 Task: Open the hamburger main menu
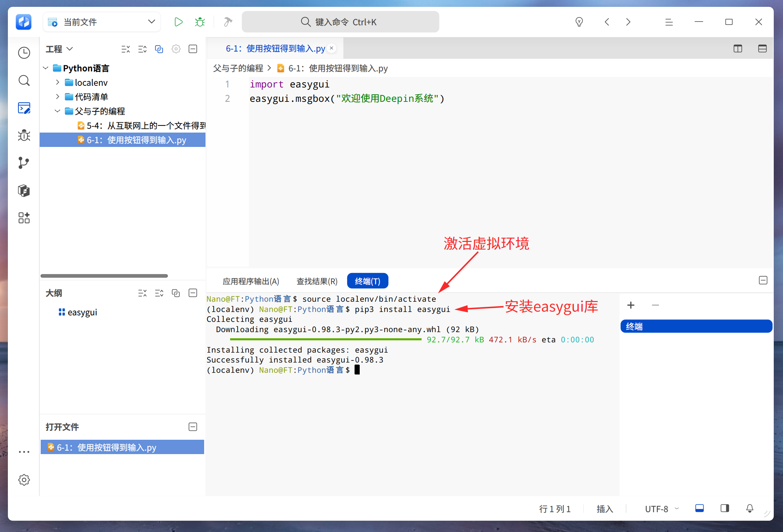pyautogui.click(x=669, y=22)
